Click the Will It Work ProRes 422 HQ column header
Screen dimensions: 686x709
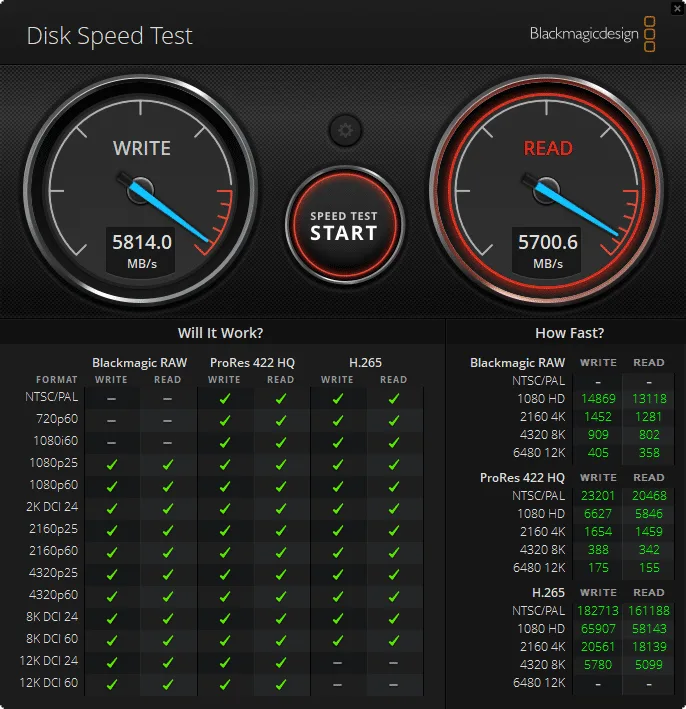[x=252, y=363]
